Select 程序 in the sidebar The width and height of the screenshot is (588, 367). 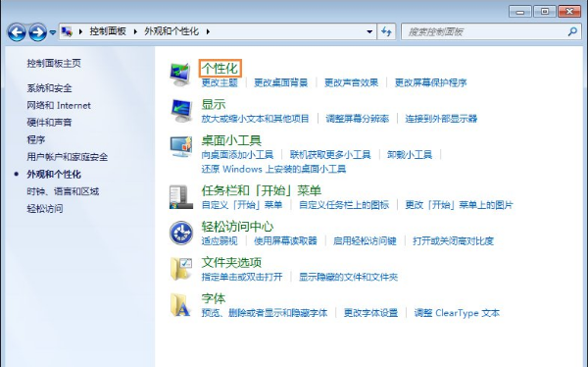(35, 139)
